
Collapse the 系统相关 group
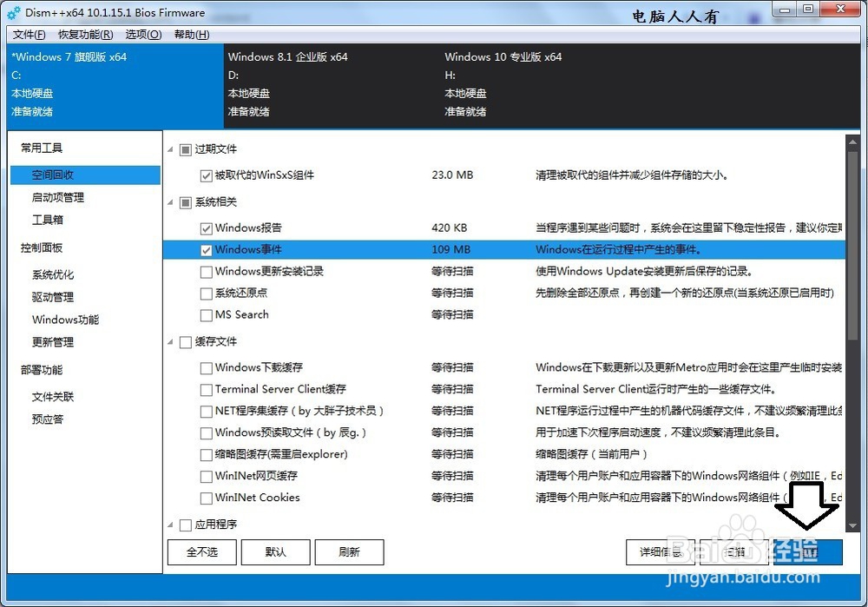pyautogui.click(x=170, y=202)
